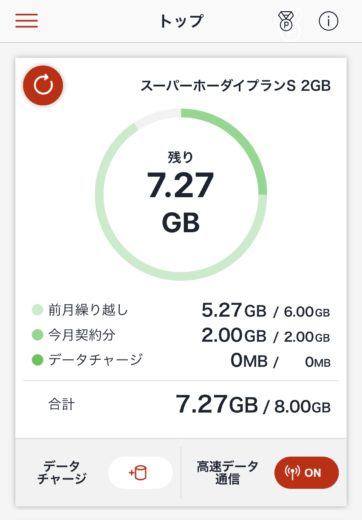Select the スーパーホーダイプランS 2GB plan name
Image resolution: width=362 pixels, height=520 pixels.
(x=235, y=86)
